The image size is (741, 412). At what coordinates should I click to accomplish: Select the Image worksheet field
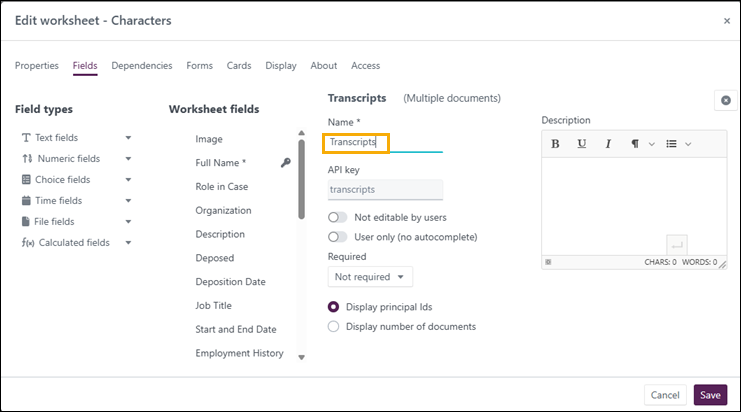tap(209, 139)
